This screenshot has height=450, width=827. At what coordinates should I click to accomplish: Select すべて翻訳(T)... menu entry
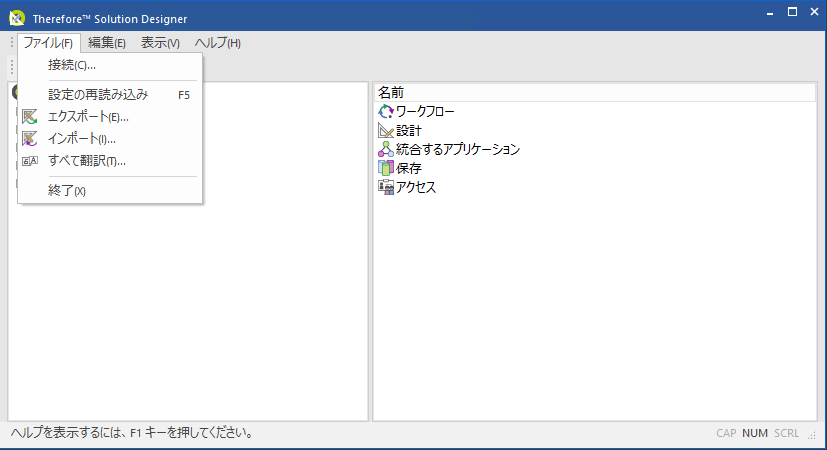110,161
